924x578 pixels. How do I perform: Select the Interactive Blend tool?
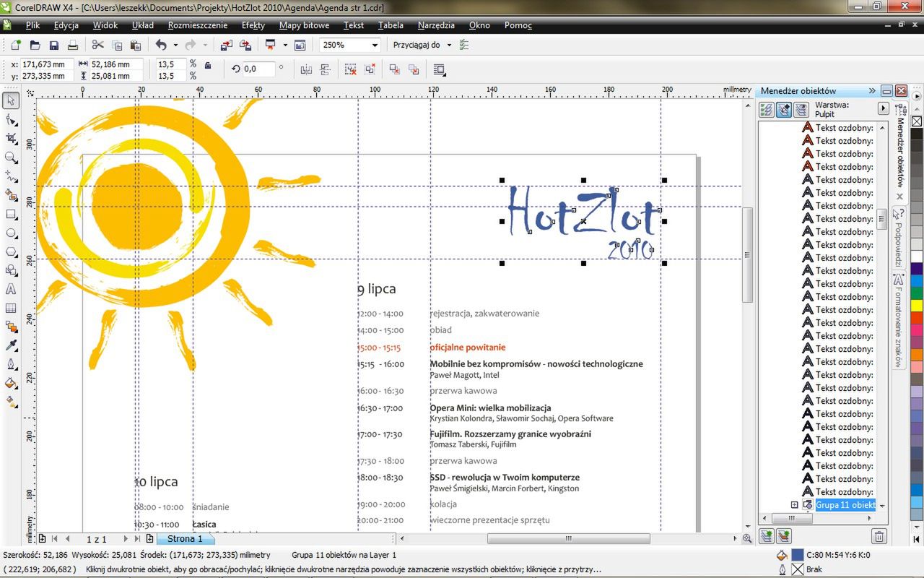11,327
